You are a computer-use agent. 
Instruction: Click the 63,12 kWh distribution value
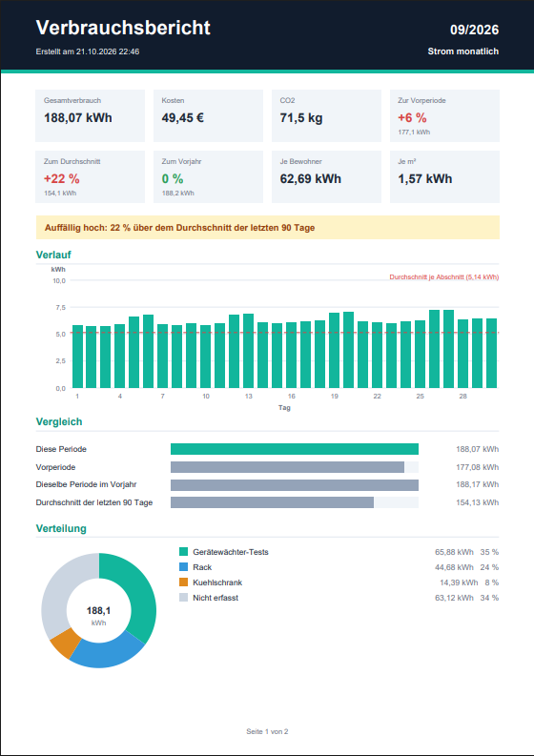(x=454, y=598)
